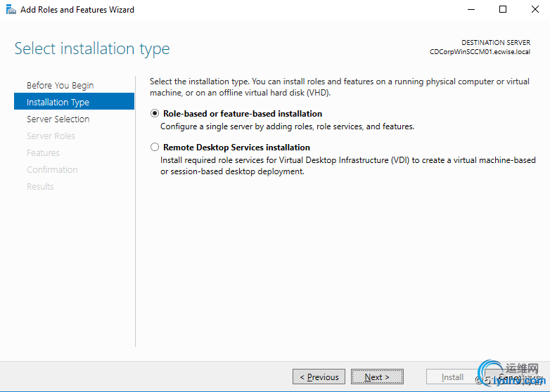Click the Previous button
The height and width of the screenshot is (392, 550).
(319, 377)
